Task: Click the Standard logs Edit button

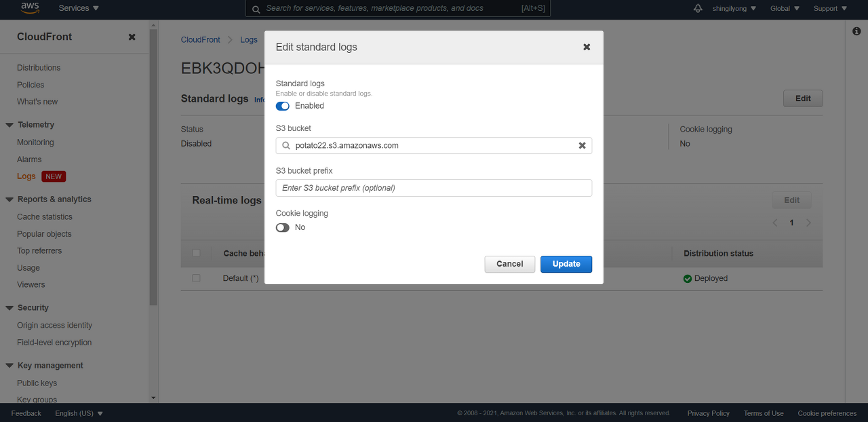Action: pos(803,98)
